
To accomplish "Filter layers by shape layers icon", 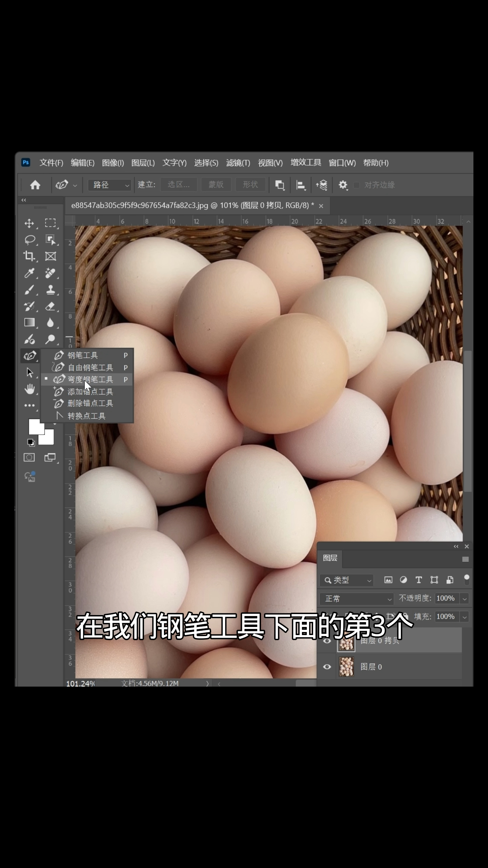I will coord(434,580).
